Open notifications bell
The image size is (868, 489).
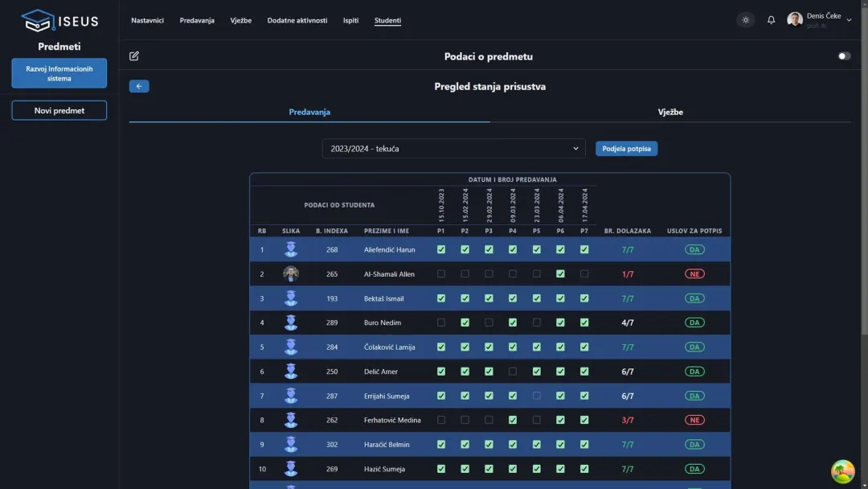click(x=771, y=20)
